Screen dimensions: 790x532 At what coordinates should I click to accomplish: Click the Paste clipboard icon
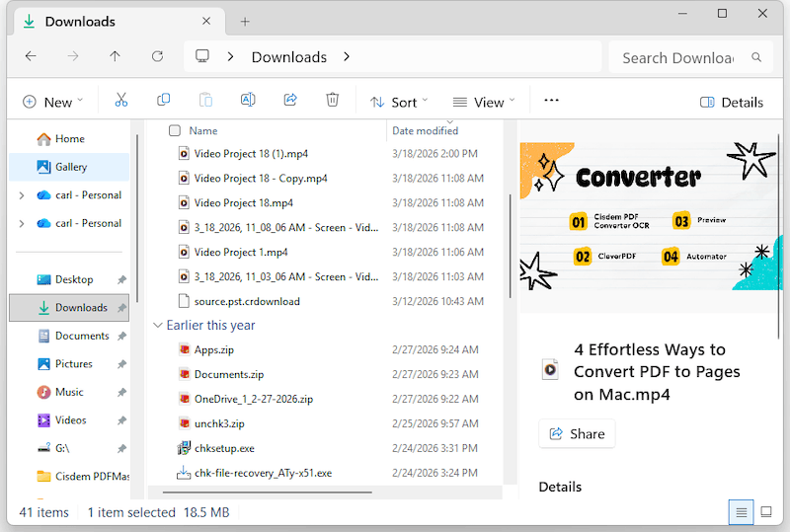(205, 100)
